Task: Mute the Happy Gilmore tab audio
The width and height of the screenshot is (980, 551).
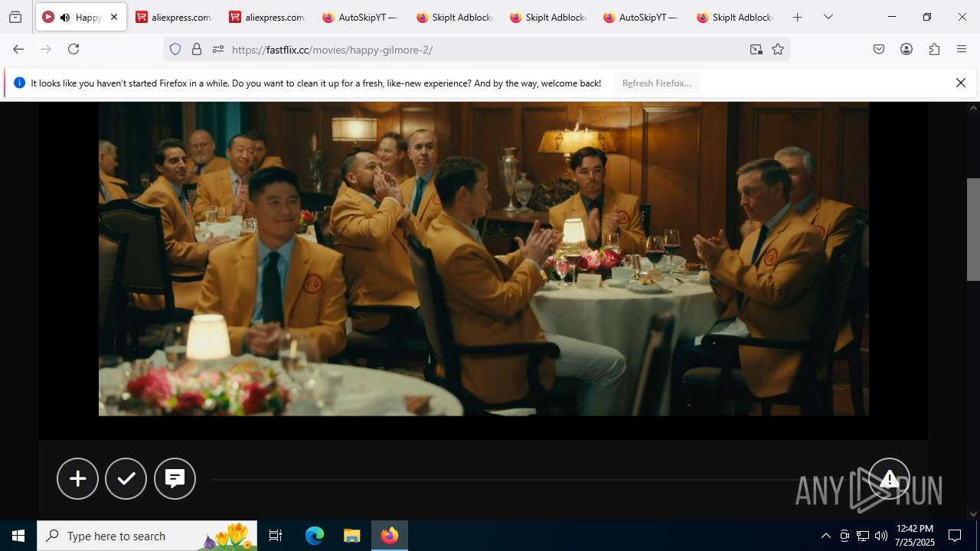Action: (x=65, y=17)
